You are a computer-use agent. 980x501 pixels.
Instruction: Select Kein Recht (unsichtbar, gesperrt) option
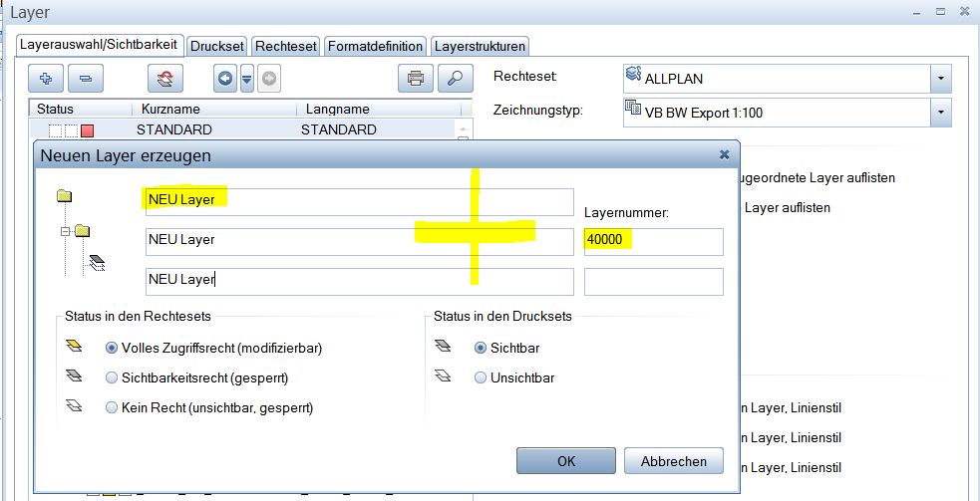click(113, 407)
